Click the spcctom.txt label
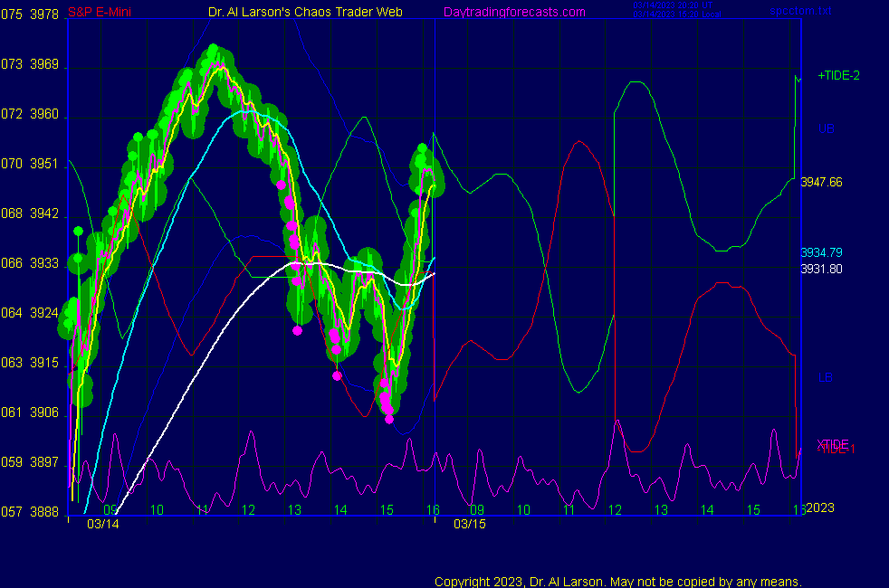This screenshot has width=889, height=588. click(800, 10)
